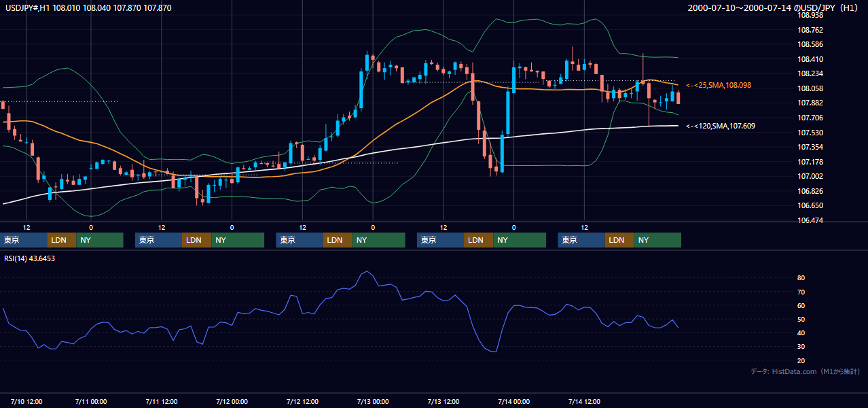868x408 pixels.
Task: Select the 7/11 00:00 date label
Action: coord(90,401)
